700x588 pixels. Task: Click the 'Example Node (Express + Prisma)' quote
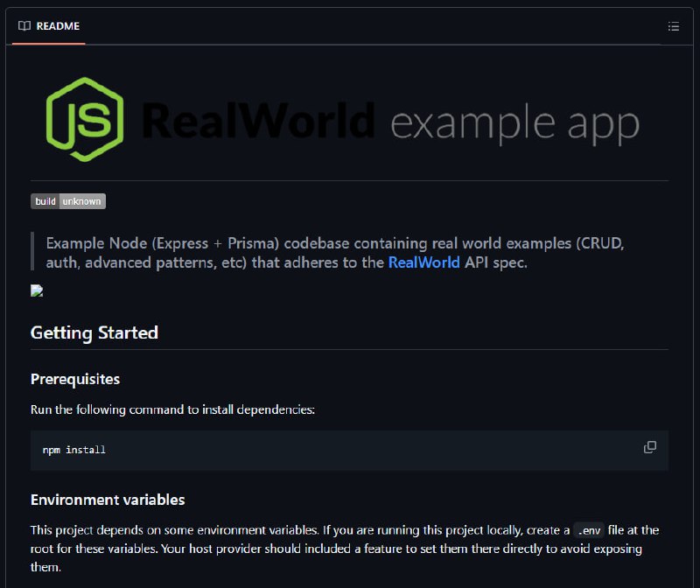[x=335, y=253]
